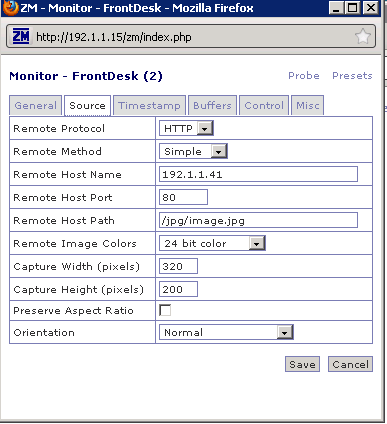
Task: Click the 'Capture Width (pixels)' label
Action: click(76, 267)
